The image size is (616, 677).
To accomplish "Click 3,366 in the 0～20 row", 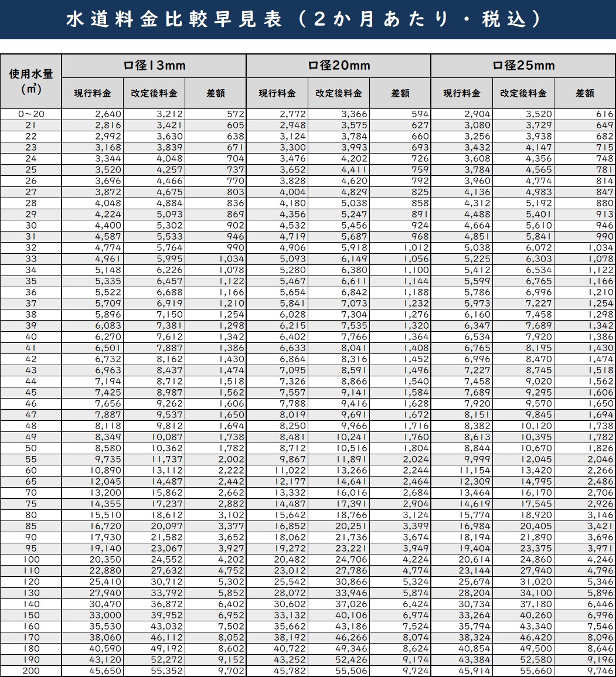I will [x=355, y=114].
